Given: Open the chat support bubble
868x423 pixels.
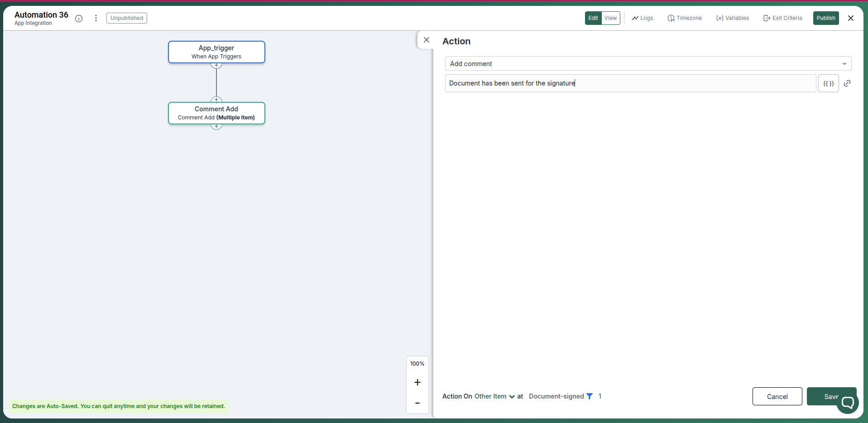Looking at the screenshot, I should [x=848, y=401].
